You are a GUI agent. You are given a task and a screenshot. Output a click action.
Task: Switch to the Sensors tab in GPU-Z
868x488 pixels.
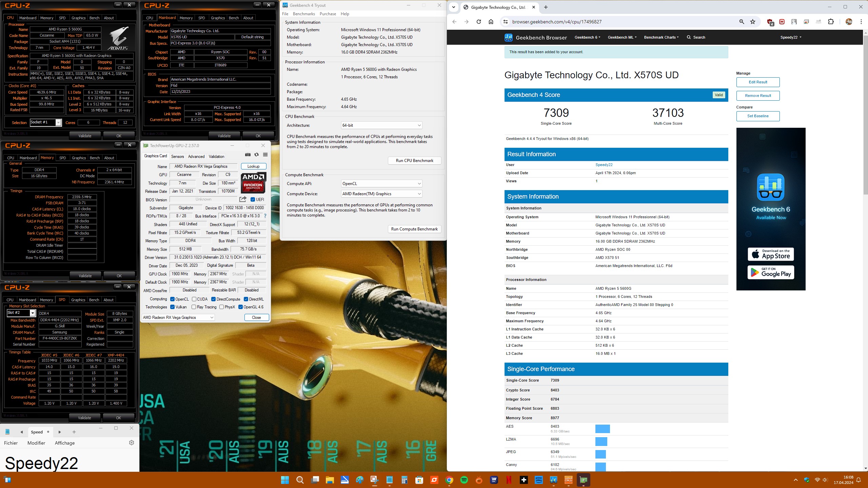click(x=177, y=157)
